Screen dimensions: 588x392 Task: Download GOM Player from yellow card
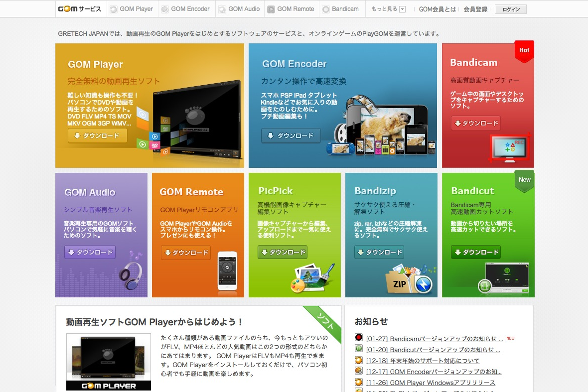coord(98,135)
